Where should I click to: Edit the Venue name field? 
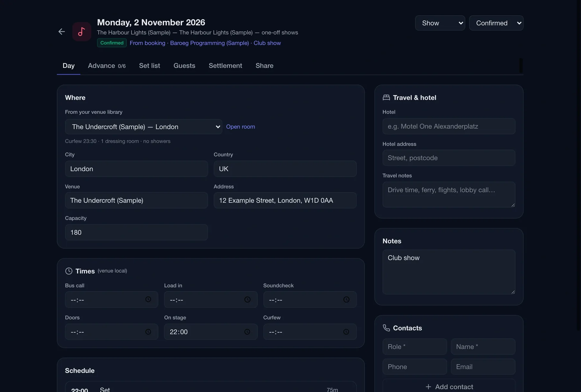tap(136, 201)
